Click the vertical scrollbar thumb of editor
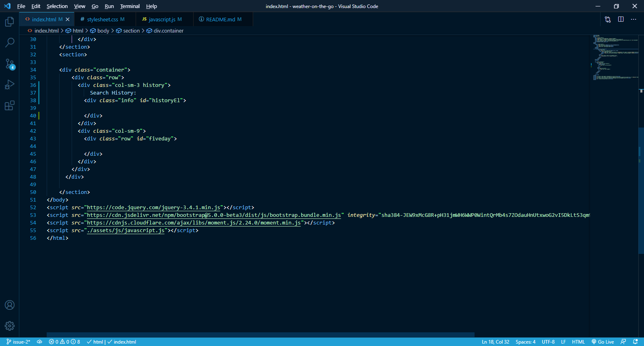 point(641,190)
